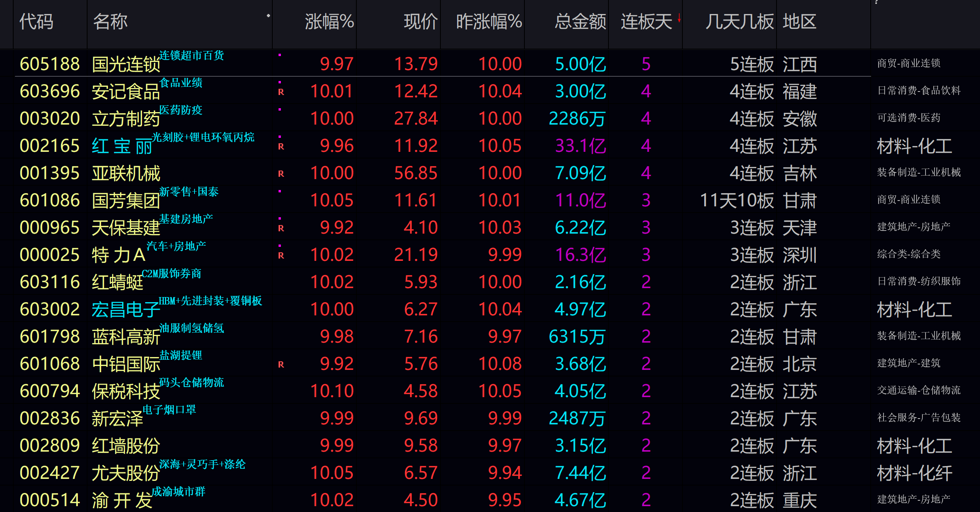The height and width of the screenshot is (512, 980).
Task: Sort by the 涨幅% column header
Action: coord(329,21)
